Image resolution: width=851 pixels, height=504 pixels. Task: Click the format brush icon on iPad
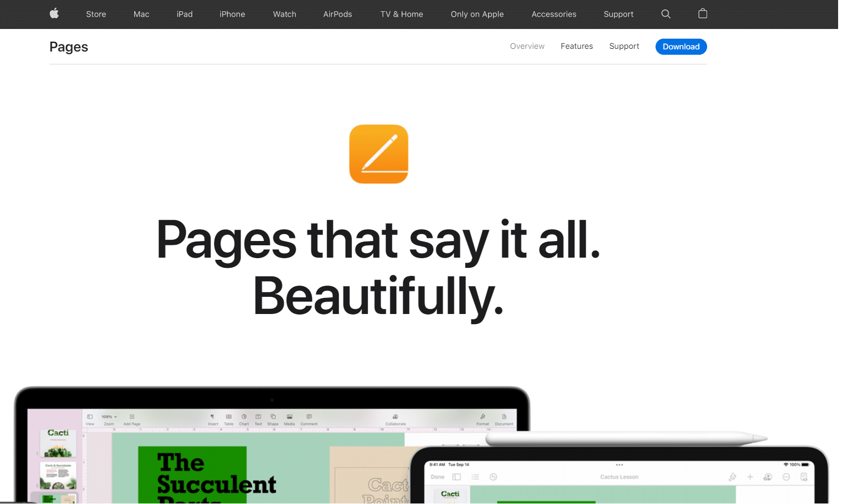(732, 477)
